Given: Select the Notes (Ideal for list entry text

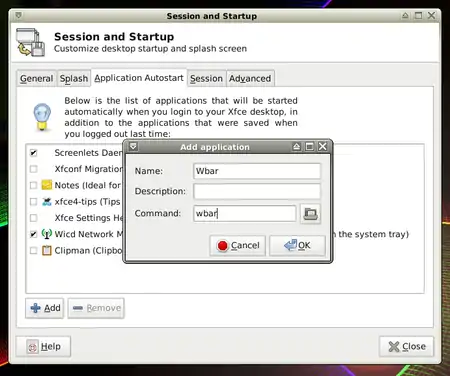Looking at the screenshot, I should (88, 185).
